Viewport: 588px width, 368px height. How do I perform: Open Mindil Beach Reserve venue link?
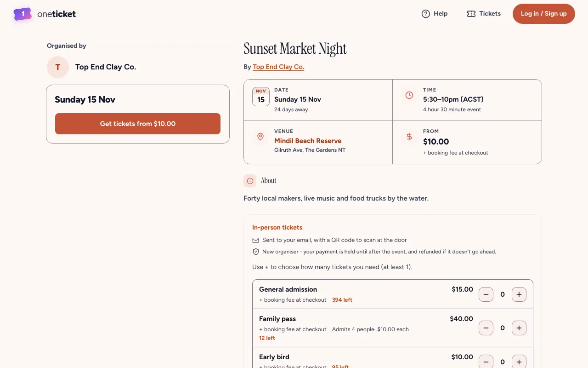click(308, 141)
